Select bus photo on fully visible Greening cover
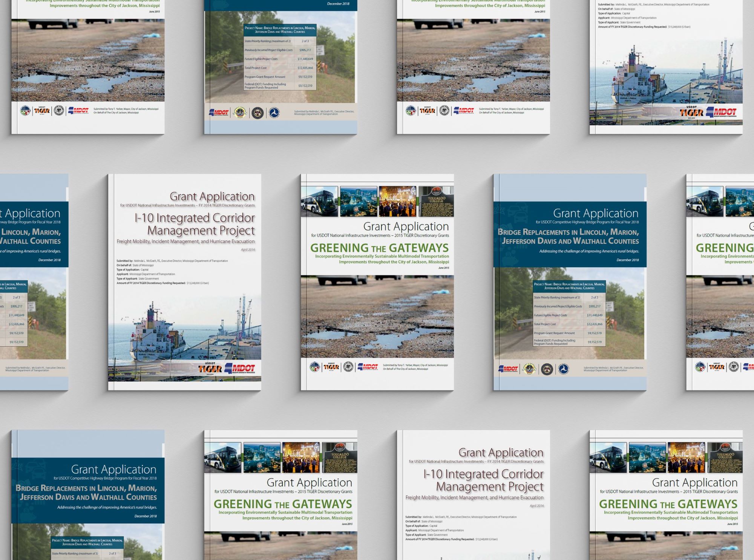The image size is (754, 560). click(x=319, y=201)
